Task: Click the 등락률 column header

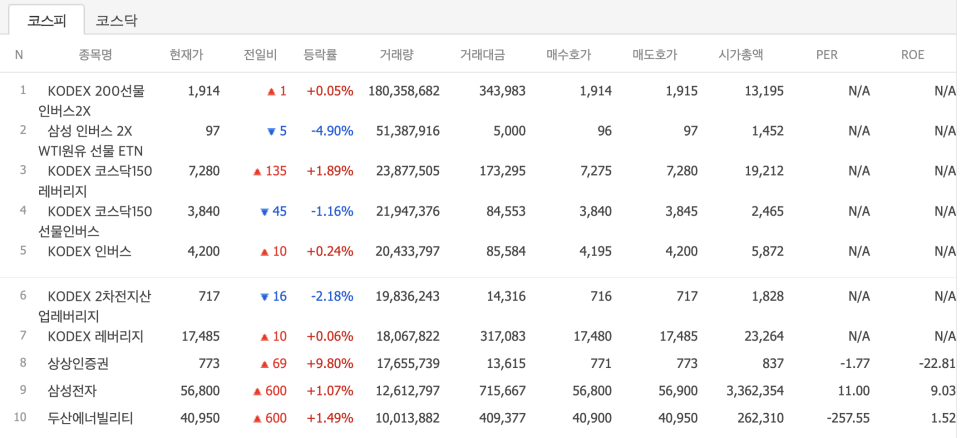Action: pyautogui.click(x=320, y=55)
